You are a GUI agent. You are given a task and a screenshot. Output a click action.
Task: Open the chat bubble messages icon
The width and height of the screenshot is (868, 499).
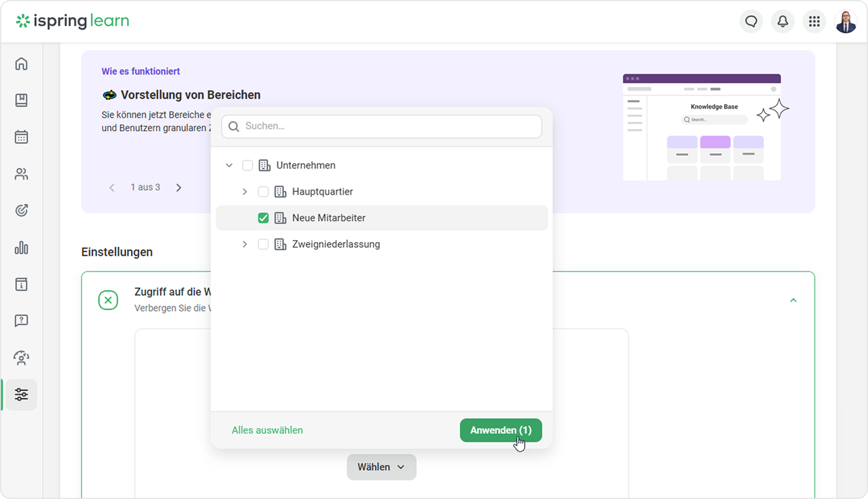pyautogui.click(x=751, y=22)
